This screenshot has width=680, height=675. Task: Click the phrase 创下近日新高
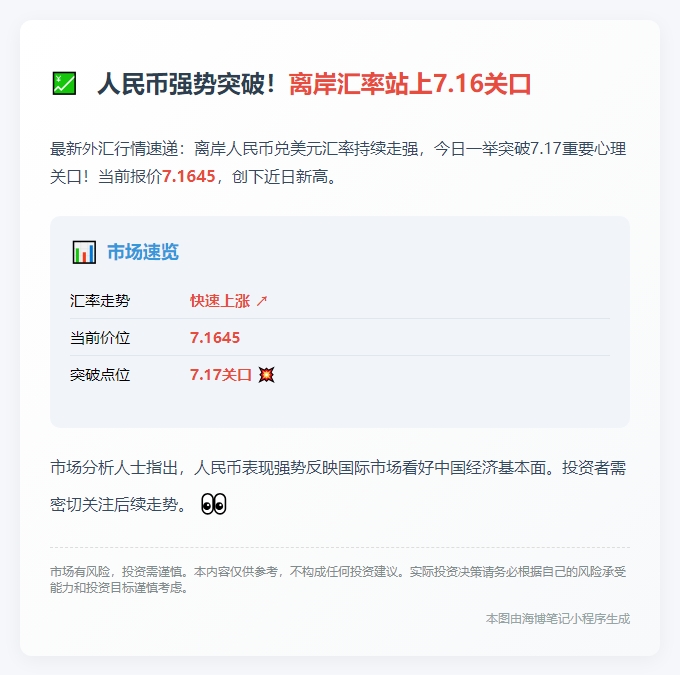279,177
